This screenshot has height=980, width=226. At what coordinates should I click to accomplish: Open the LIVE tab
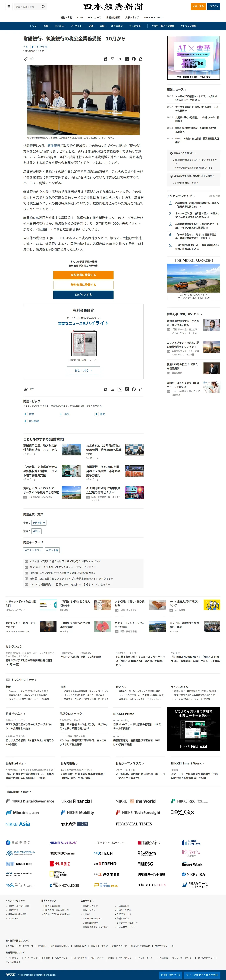(80, 18)
